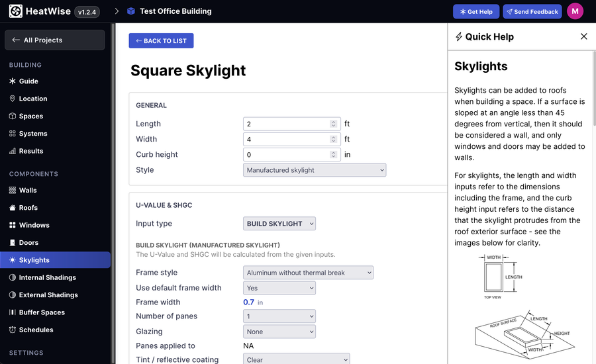Click the Width input field

click(292, 139)
